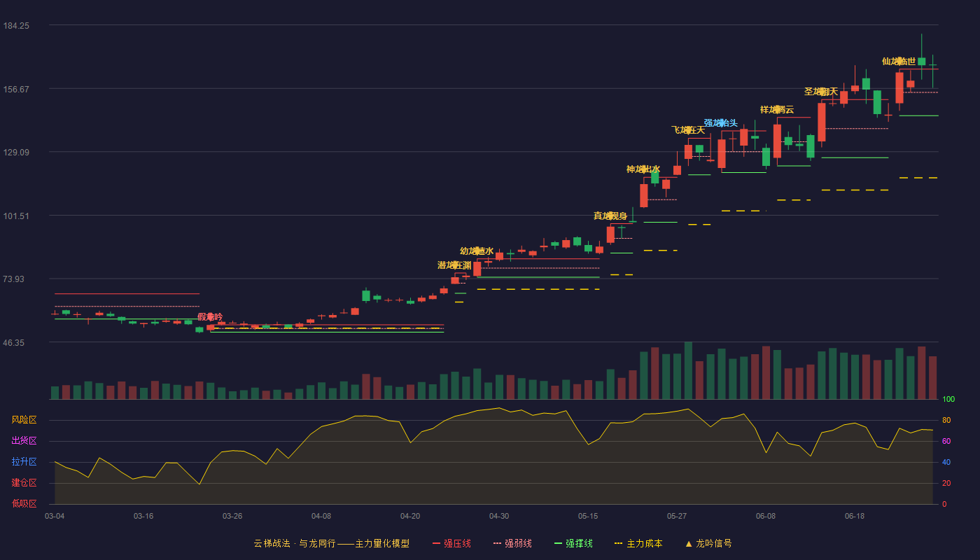
Task: Click the 圣龙翻天 signal marker
Action: point(821,92)
